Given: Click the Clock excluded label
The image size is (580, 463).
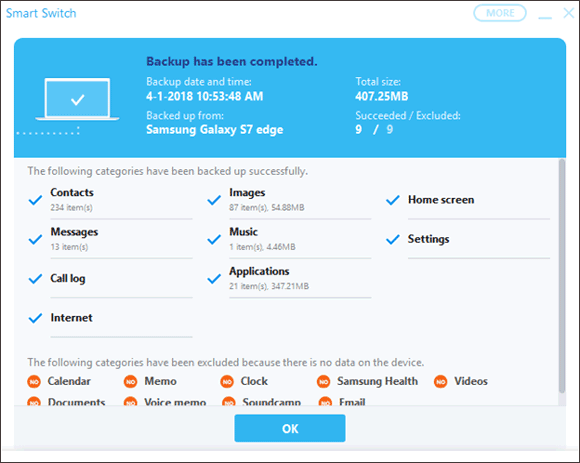Looking at the screenshot, I should tap(254, 381).
